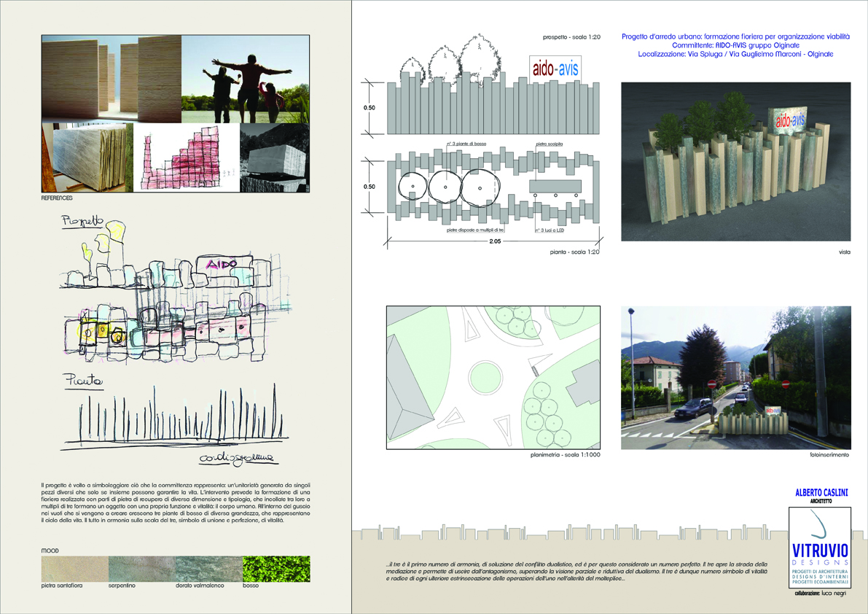Click the "pietra scolpita" annotation
This screenshot has height=614, width=868.
[549, 144]
